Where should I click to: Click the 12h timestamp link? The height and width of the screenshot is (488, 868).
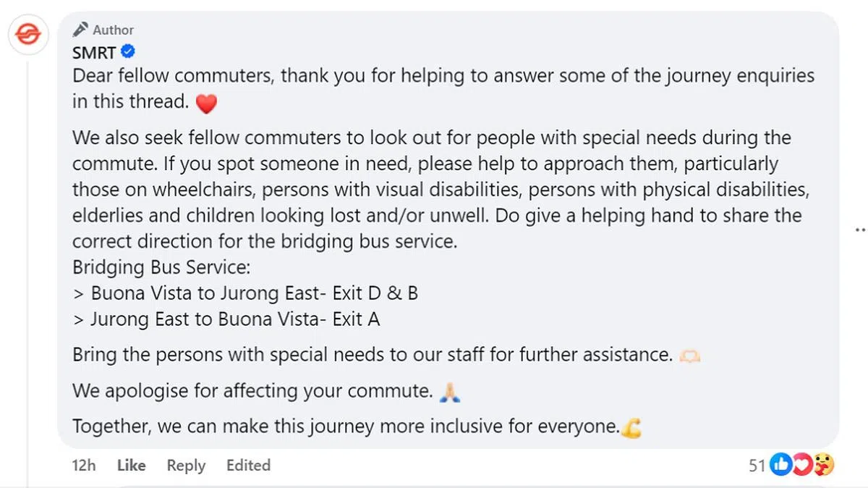point(84,466)
